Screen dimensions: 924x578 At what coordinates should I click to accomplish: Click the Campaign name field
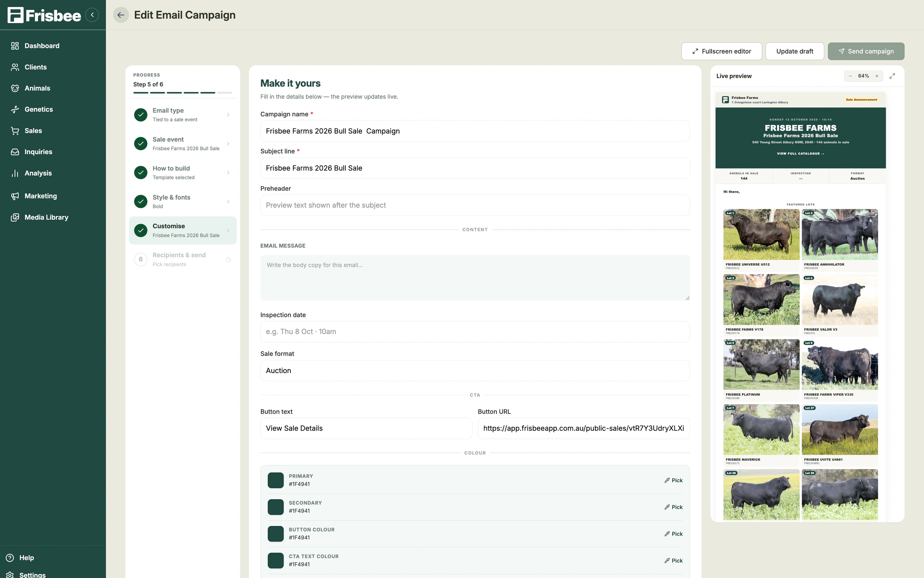[x=475, y=131]
